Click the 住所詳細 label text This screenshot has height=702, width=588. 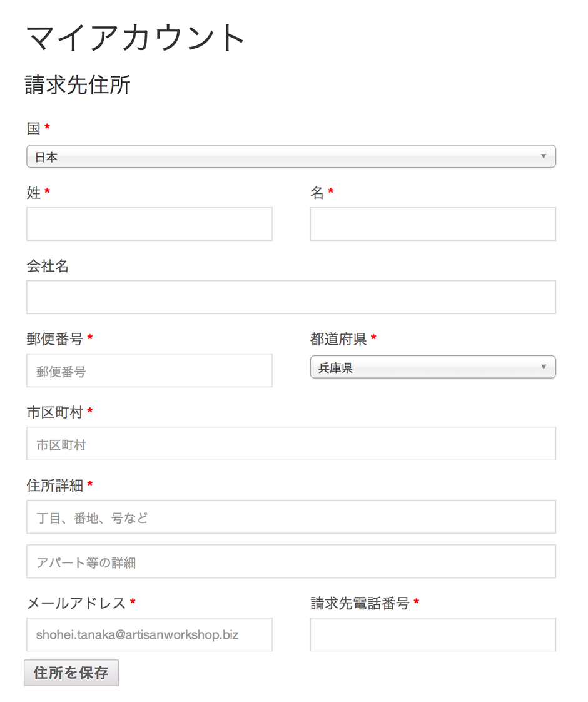point(54,486)
